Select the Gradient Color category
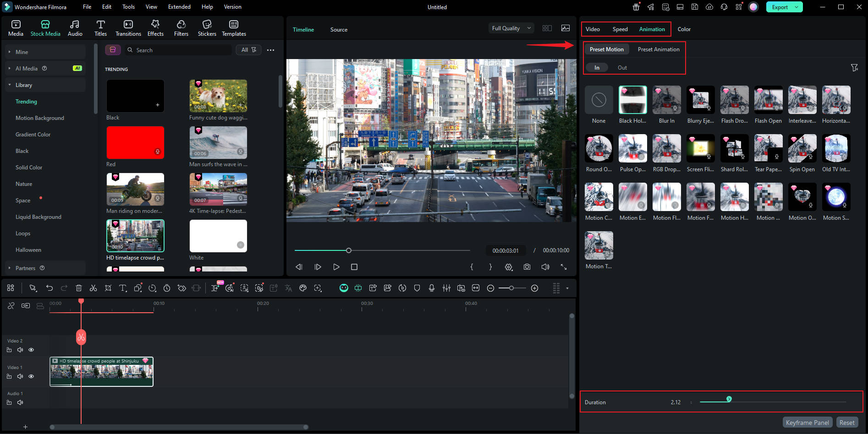 (x=33, y=135)
